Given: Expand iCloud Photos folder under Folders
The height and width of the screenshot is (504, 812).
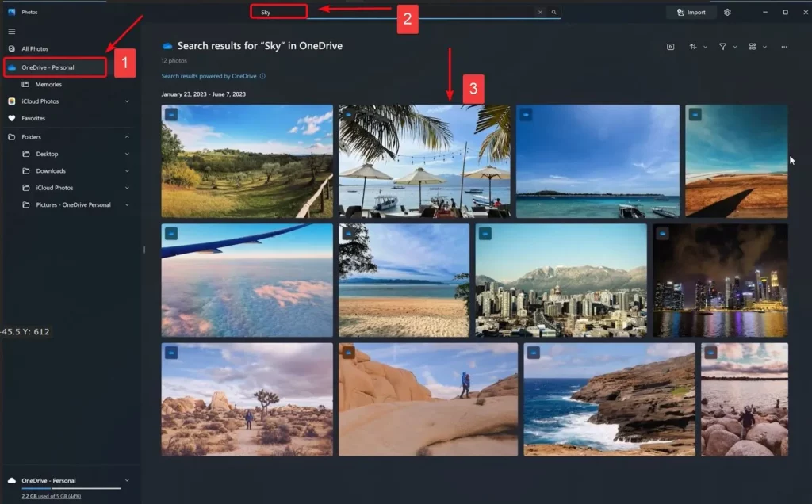Looking at the screenshot, I should (x=127, y=188).
